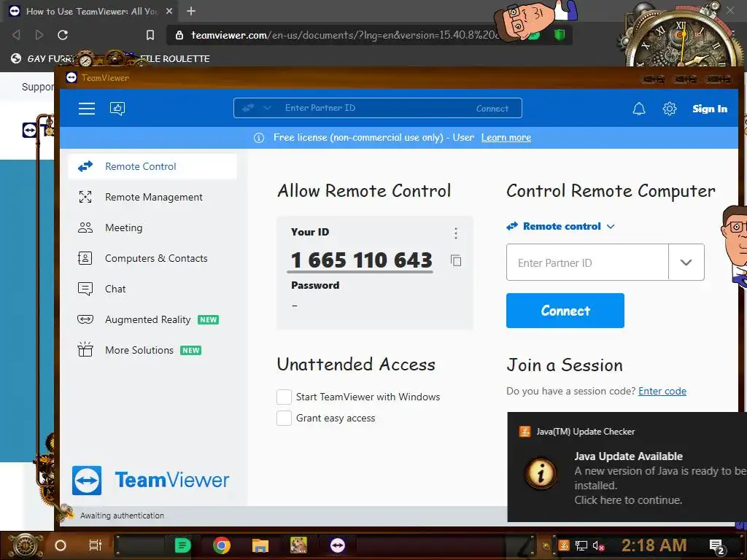Click the Cortana circle on taskbar
The width and height of the screenshot is (747, 560).
[61, 545]
